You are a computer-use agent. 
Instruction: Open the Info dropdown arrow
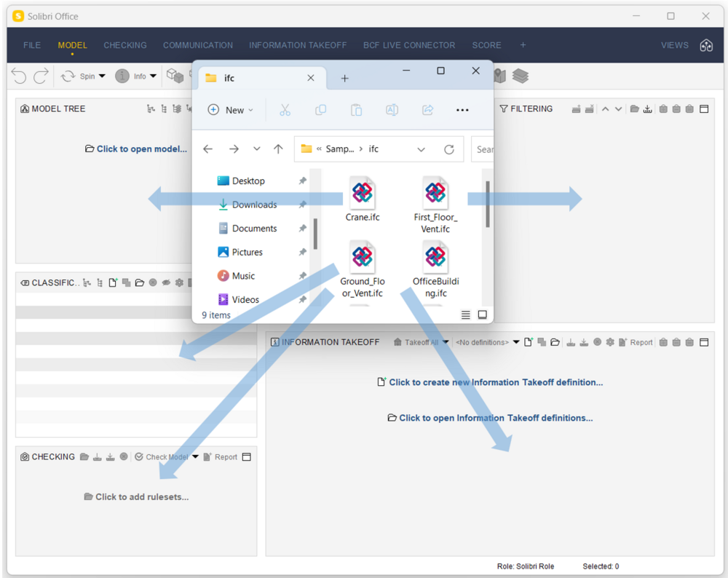[153, 76]
